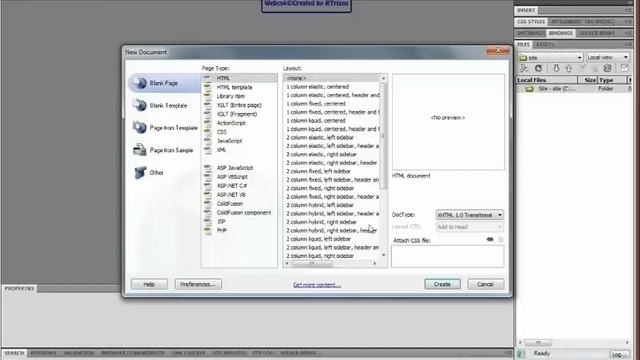Click the ColdFusion page type icon
Image resolution: width=640 pixels, height=360 pixels.
point(208,203)
